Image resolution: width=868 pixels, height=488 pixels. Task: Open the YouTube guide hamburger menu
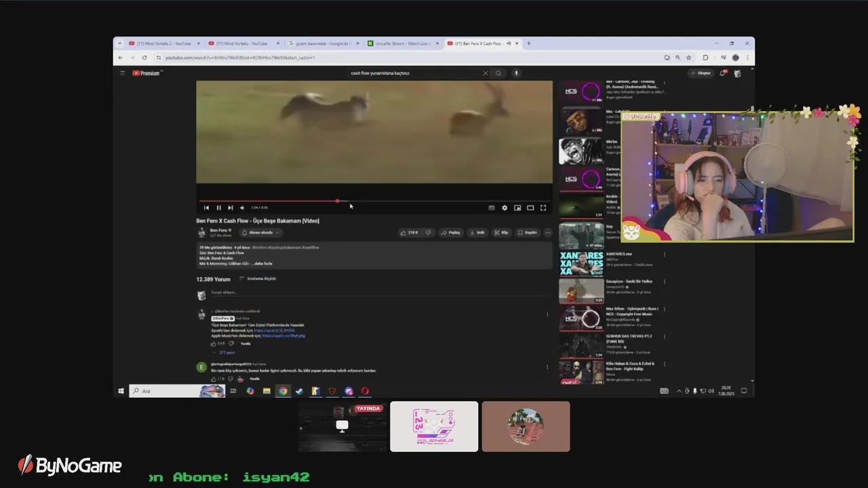123,73
